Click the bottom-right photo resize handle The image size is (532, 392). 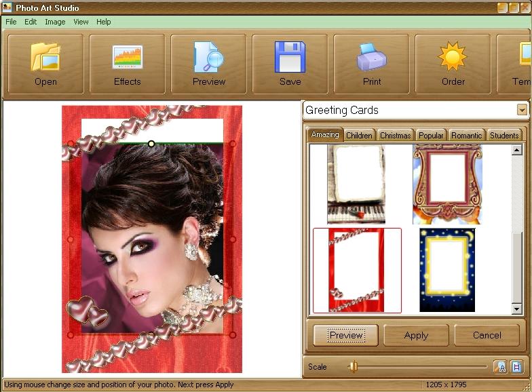click(x=233, y=335)
